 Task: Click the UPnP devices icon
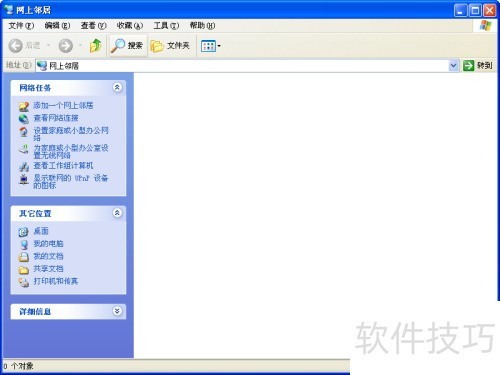[x=24, y=179]
